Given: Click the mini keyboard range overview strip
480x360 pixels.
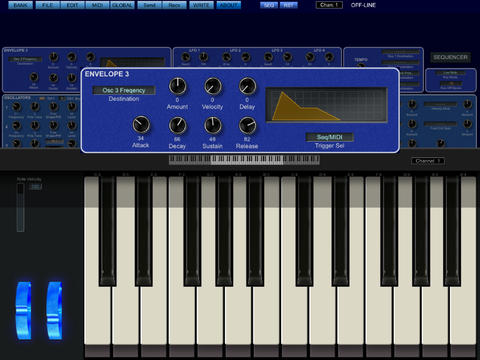Looking at the screenshot, I should (244, 160).
